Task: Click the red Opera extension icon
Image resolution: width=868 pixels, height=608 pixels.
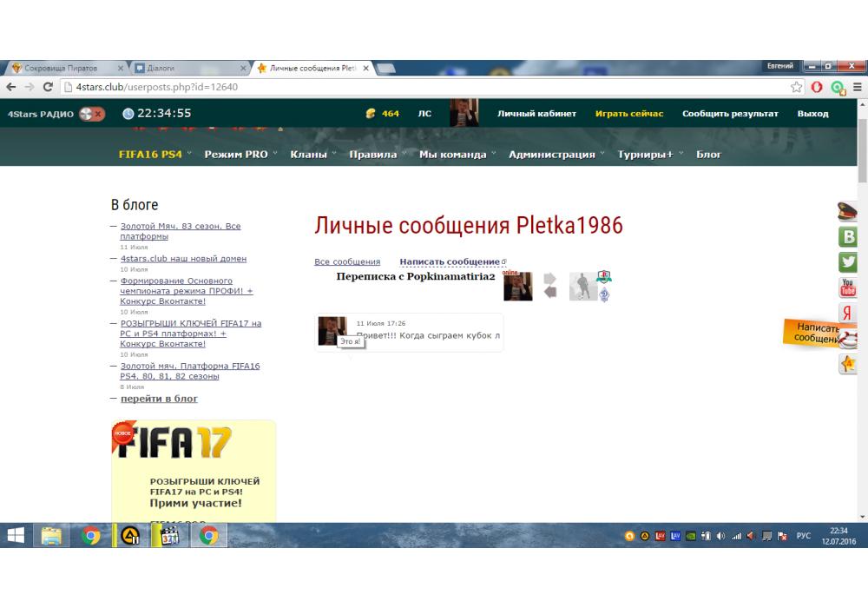Action: (x=817, y=87)
